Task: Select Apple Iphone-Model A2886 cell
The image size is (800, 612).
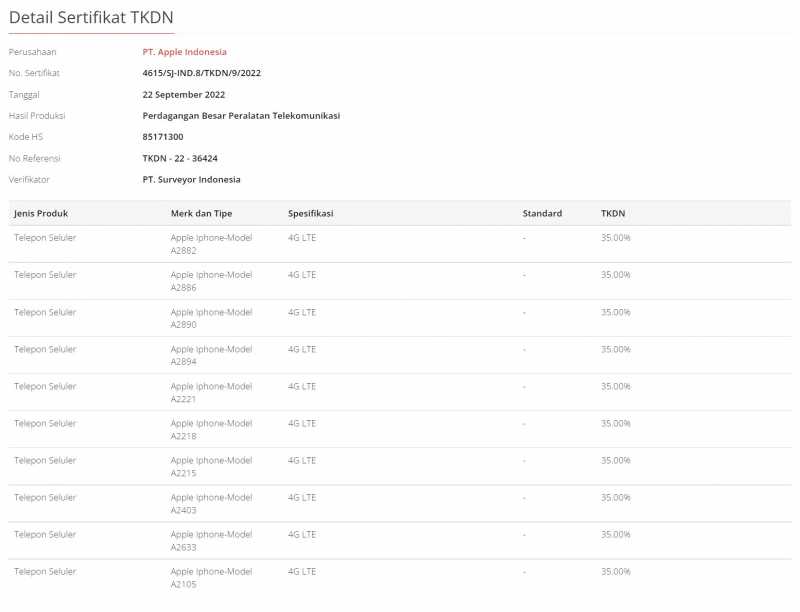Action: click(212, 281)
